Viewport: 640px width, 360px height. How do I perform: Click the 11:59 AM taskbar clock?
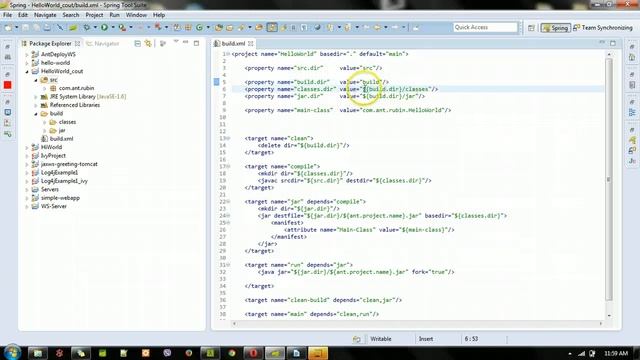616,353
